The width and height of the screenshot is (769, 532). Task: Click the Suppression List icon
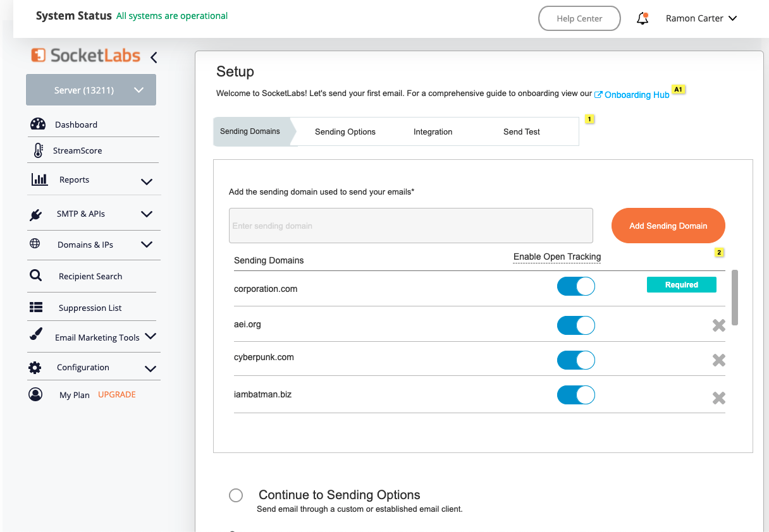tap(36, 308)
